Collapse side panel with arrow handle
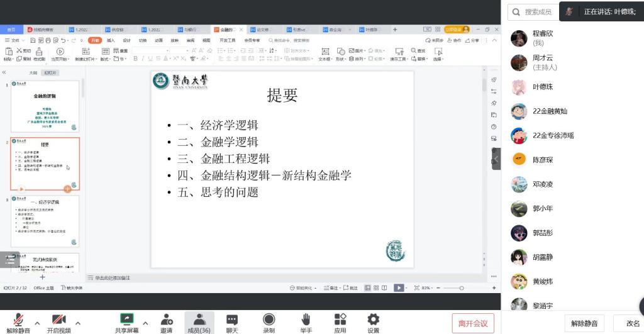644x334 pixels. pyautogui.click(x=497, y=159)
